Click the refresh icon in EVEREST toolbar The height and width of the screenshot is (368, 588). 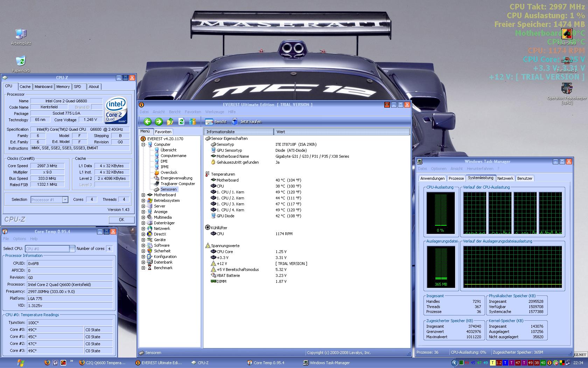coord(181,122)
